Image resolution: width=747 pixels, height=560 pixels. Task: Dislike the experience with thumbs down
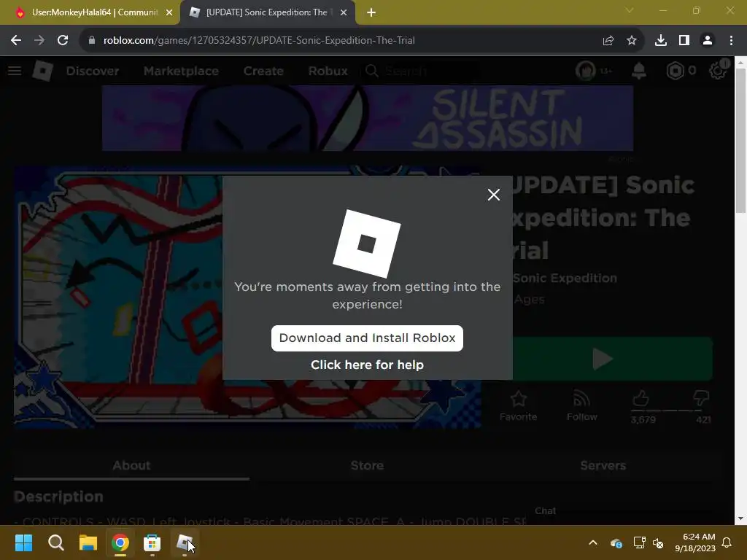pyautogui.click(x=701, y=398)
